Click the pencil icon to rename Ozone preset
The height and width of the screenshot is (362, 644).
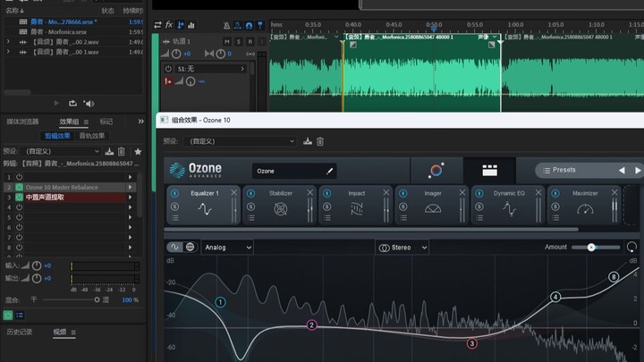[329, 171]
